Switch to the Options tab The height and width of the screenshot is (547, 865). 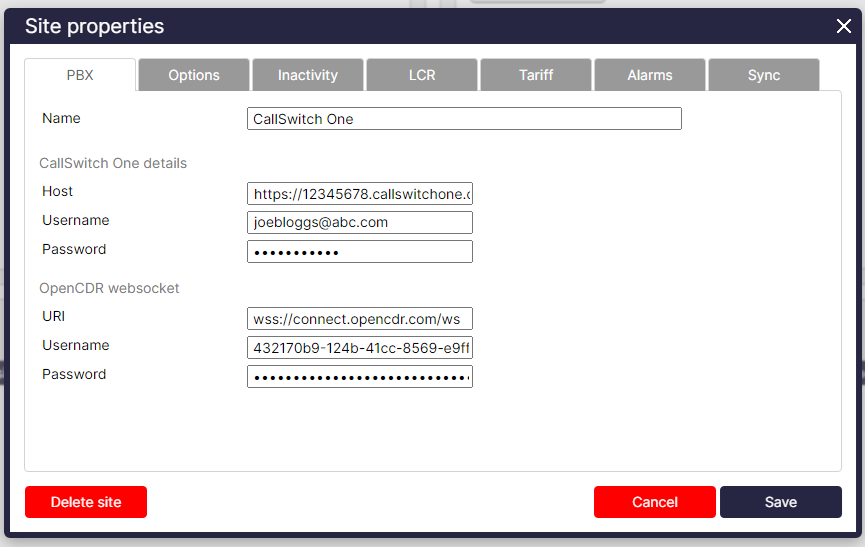pos(194,75)
